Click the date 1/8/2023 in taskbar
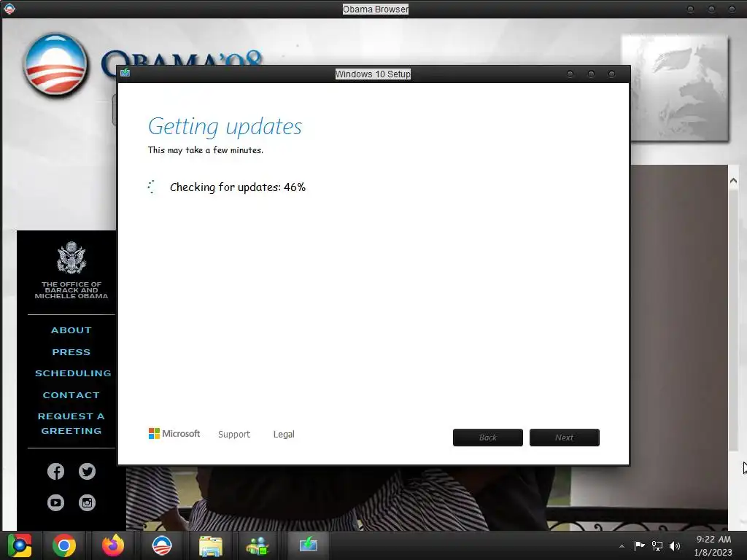Viewport: 747px width, 560px height. pos(713,553)
